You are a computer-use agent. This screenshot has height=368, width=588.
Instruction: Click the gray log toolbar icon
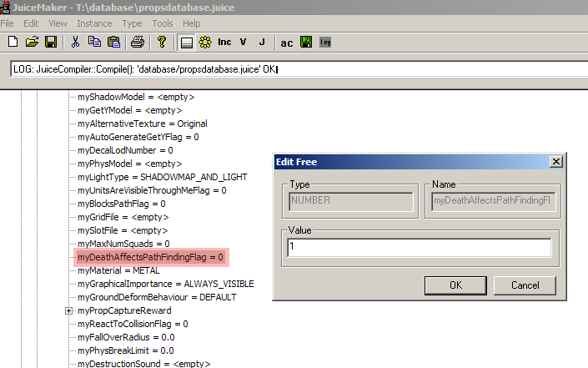(325, 42)
